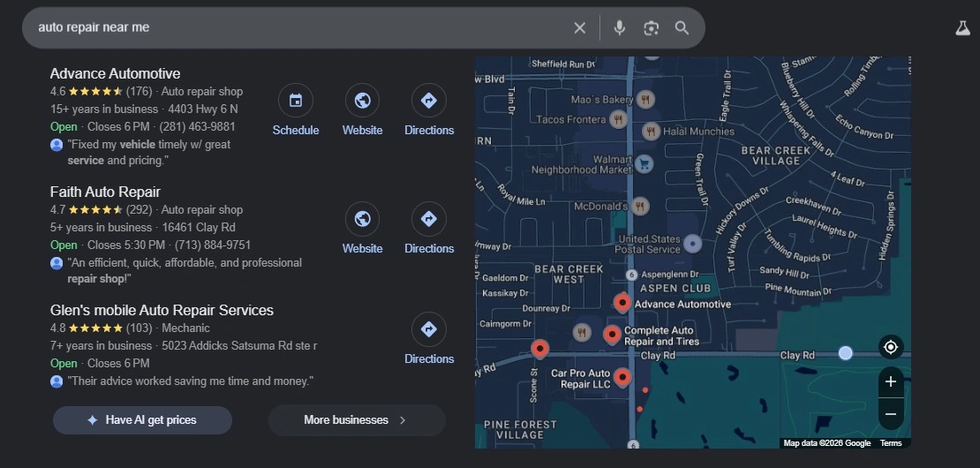980x468 pixels.
Task: Click the 'Map data ©2026 Google' text
Action: click(827, 443)
